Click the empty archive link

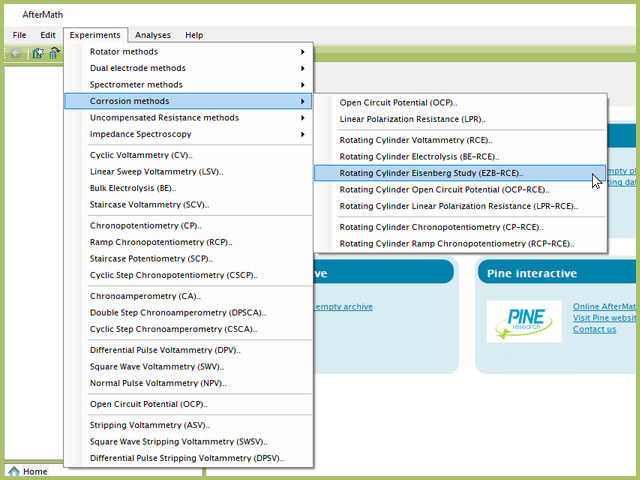[344, 307]
